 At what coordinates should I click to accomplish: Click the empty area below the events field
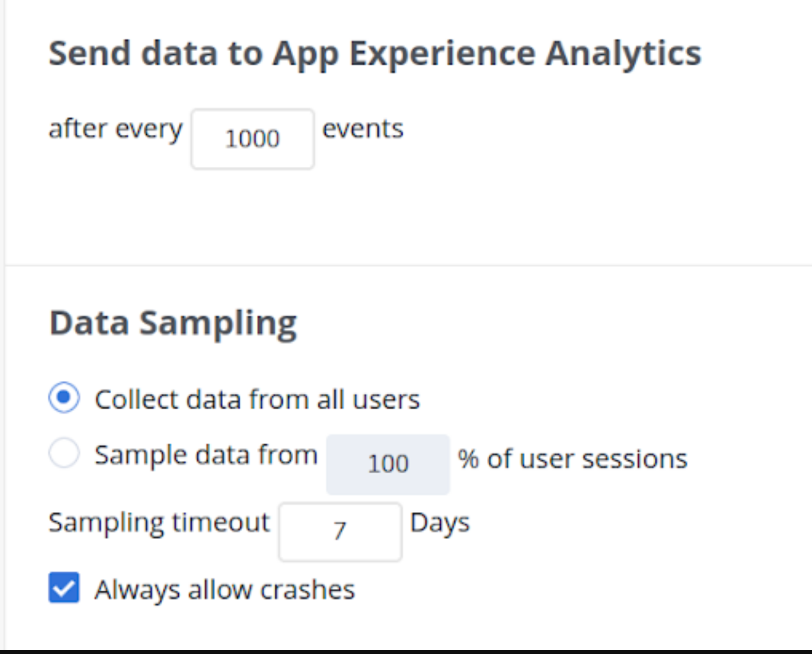(x=252, y=211)
